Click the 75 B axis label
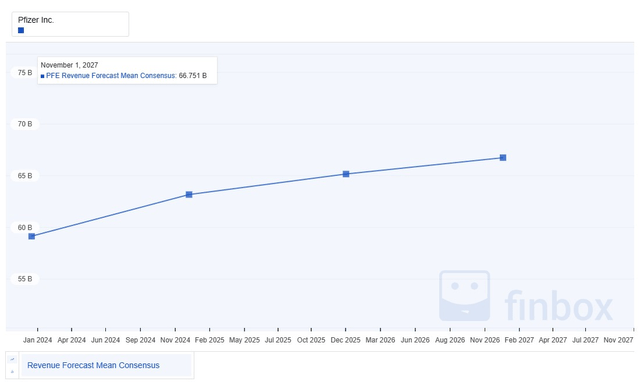 pos(25,73)
